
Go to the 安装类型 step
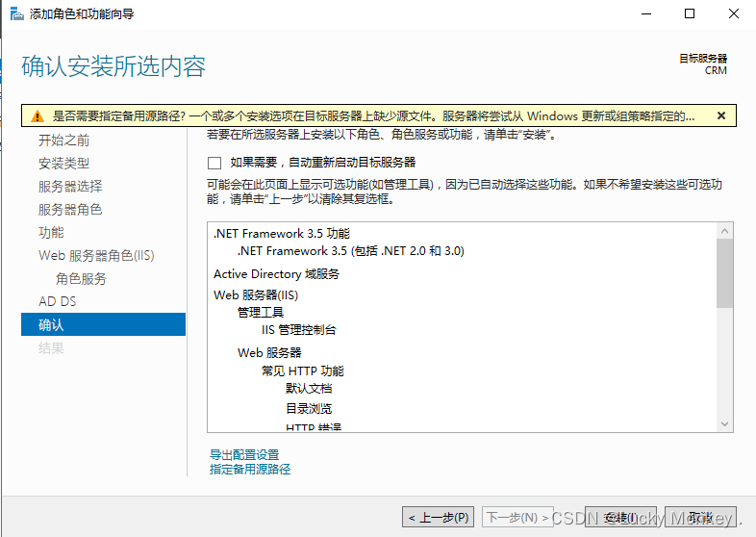63,164
